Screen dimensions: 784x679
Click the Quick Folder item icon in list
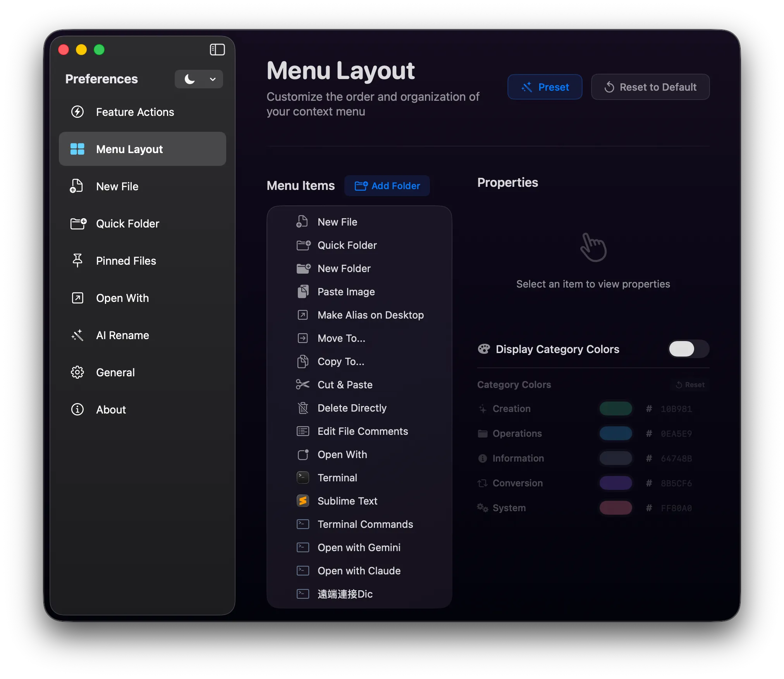tap(303, 245)
